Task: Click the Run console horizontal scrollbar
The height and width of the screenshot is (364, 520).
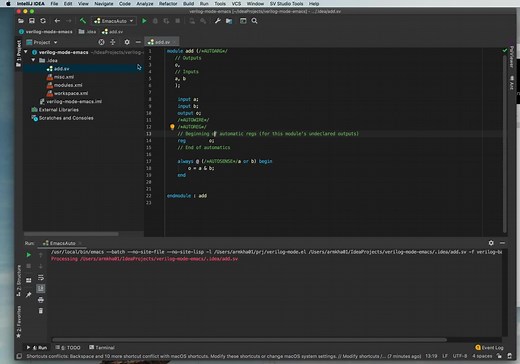Action: click(249, 340)
